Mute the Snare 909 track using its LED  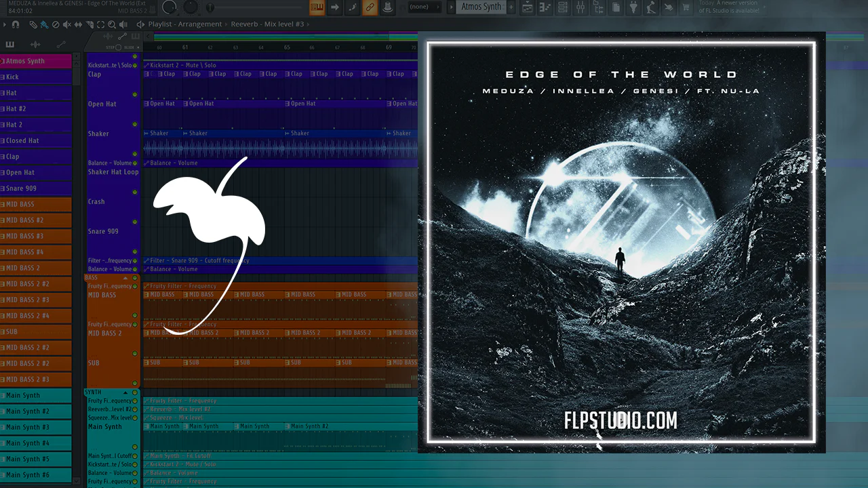(135, 251)
